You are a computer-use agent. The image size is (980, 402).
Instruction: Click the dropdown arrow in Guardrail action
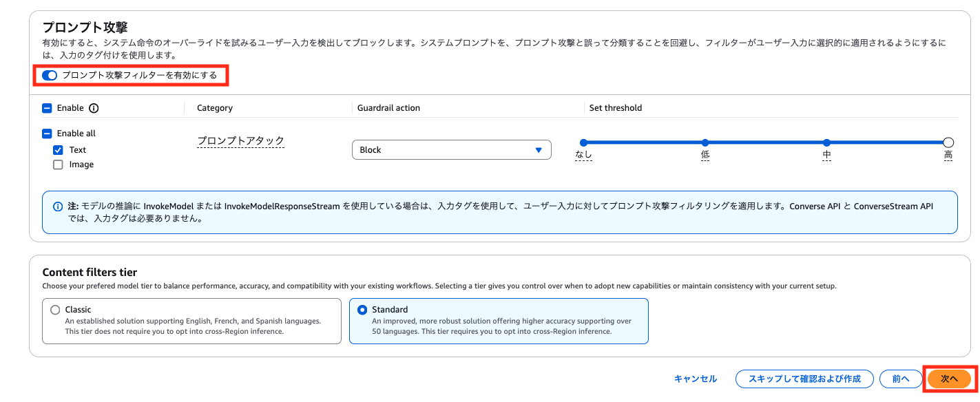click(x=539, y=150)
